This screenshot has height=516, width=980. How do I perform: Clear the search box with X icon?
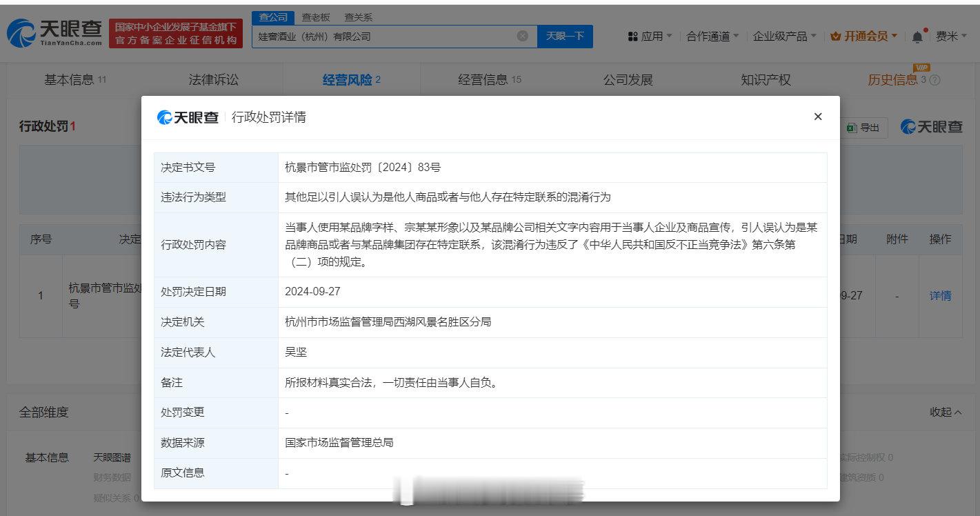523,36
